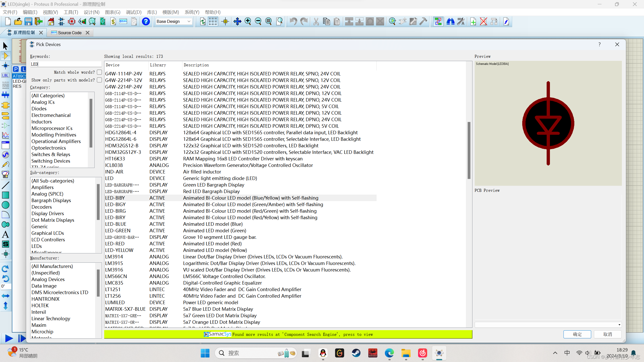The height and width of the screenshot is (362, 644).
Task: Toggle Show only parts with models checkbox
Action: pos(99,80)
